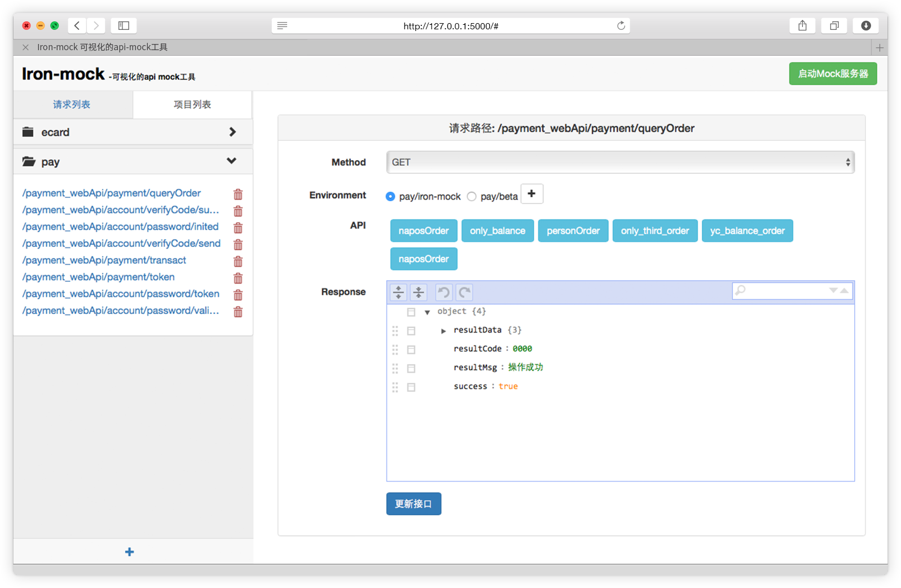Image resolution: width=901 pixels, height=588 pixels.
Task: Undo the last action in the Response editor
Action: tap(444, 292)
